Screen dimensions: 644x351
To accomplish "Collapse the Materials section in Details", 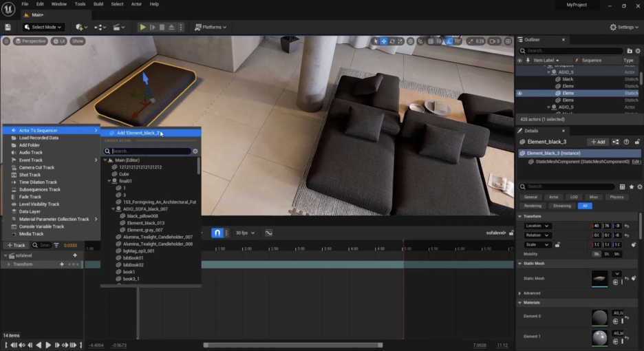I will pos(520,303).
